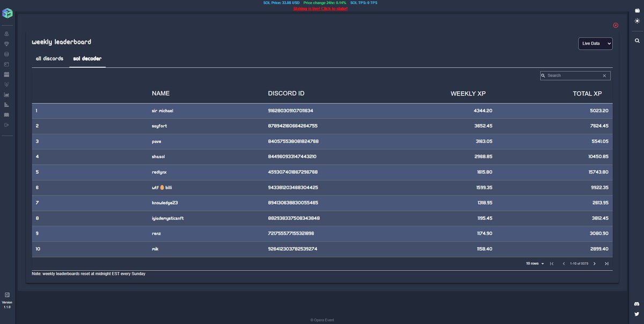Screen dimensions: 644x324
Task: Open the Live Data dropdown
Action: point(595,44)
